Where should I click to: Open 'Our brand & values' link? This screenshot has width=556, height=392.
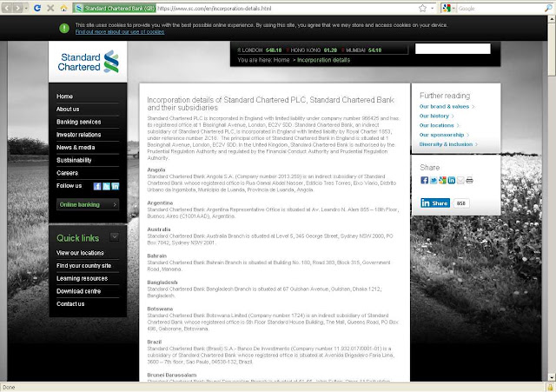coord(444,106)
